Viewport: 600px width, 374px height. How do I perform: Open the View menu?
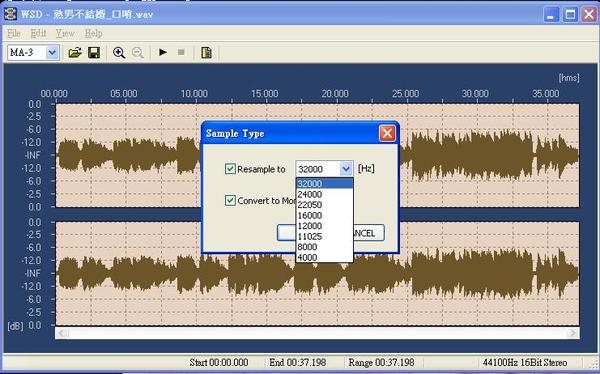point(65,33)
